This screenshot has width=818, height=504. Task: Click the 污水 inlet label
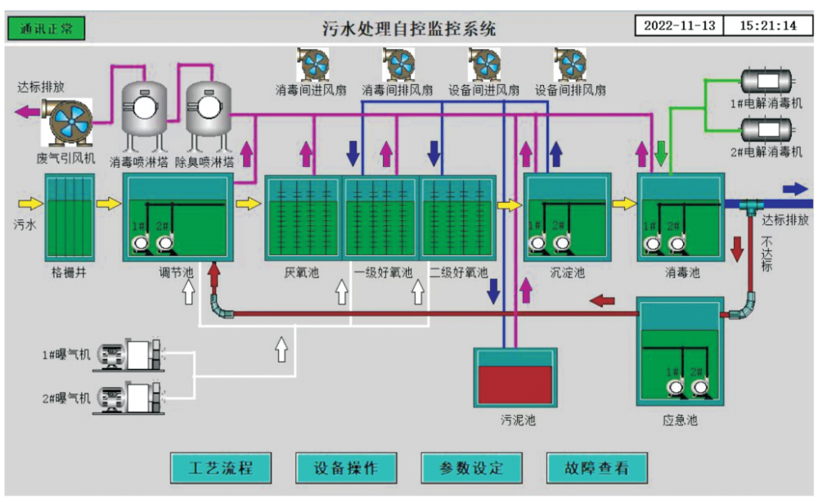point(25,224)
